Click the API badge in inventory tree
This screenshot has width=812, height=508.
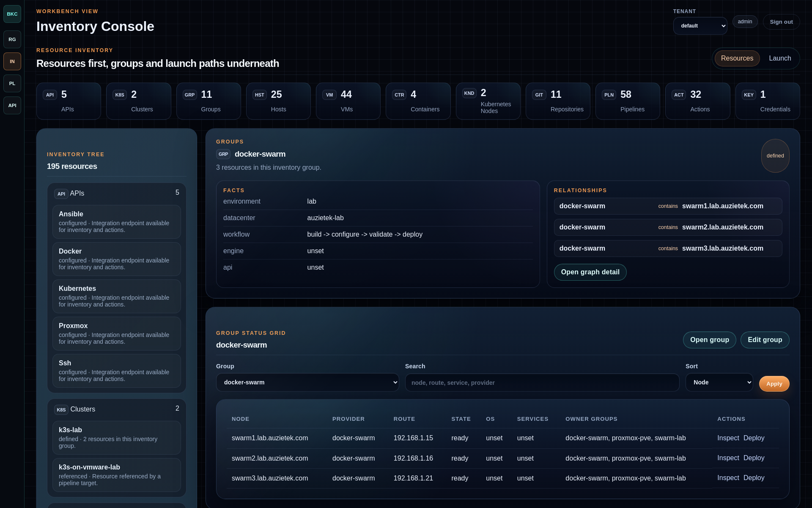point(61,194)
